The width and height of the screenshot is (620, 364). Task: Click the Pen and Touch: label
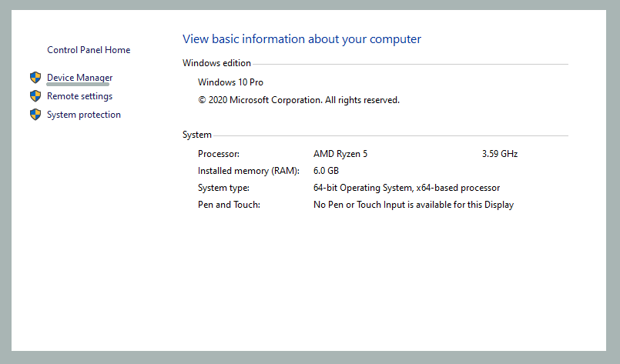coord(229,205)
